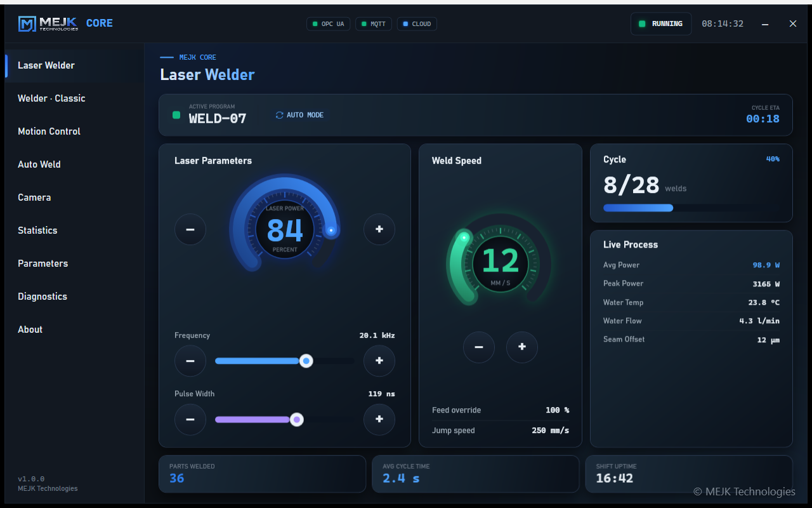Click Water Flow value 4.3 l/min
Screen dimensions: 812x508
759,321
